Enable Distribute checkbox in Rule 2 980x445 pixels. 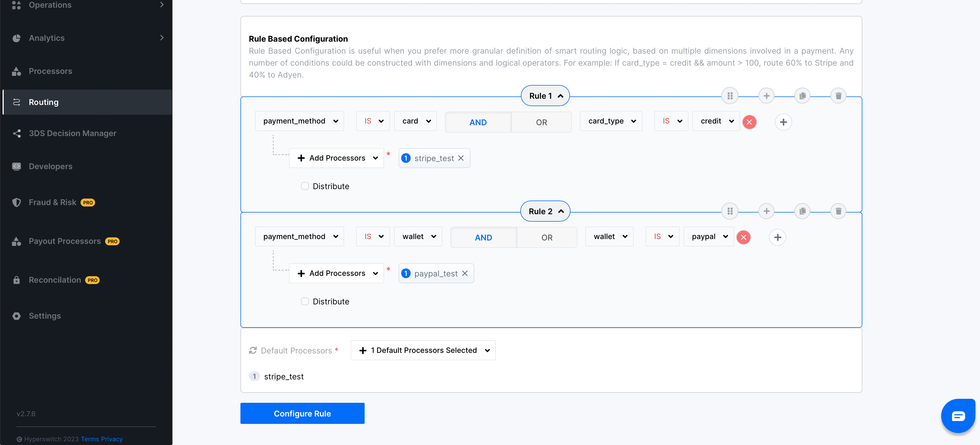(305, 301)
